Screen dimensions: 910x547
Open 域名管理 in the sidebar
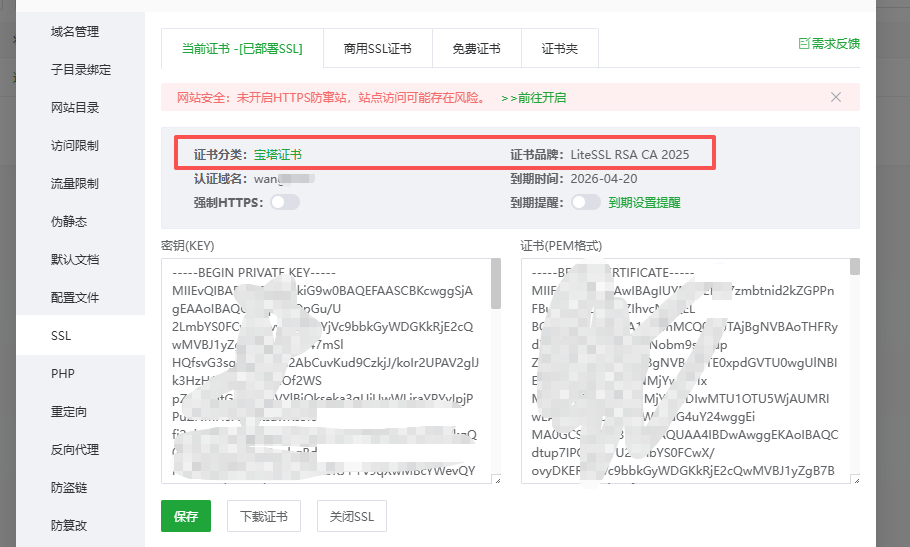(75, 32)
